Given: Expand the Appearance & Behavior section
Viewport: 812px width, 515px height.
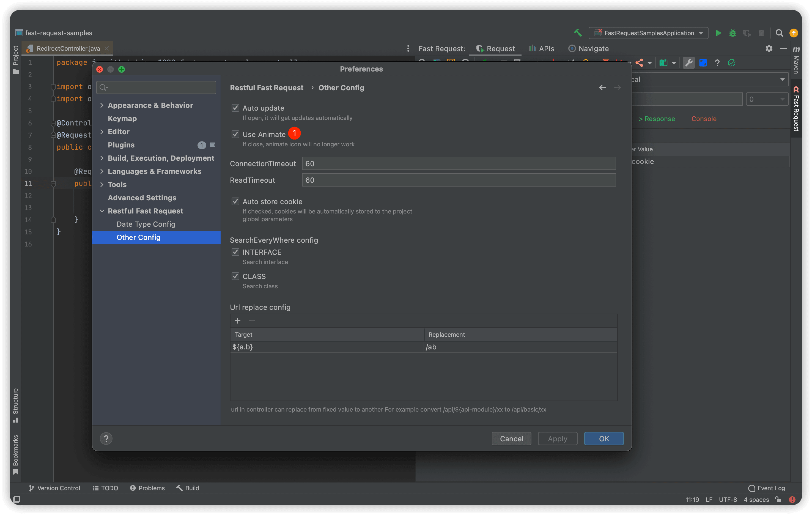Looking at the screenshot, I should click(x=103, y=105).
